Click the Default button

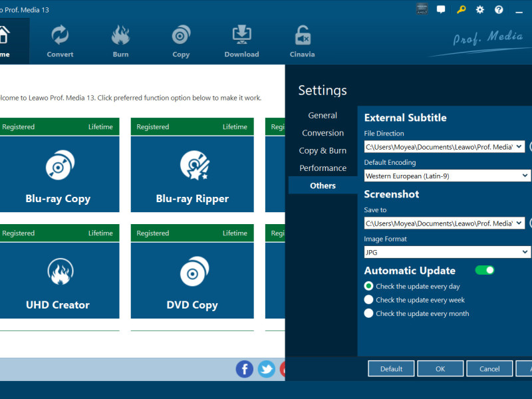(x=391, y=369)
